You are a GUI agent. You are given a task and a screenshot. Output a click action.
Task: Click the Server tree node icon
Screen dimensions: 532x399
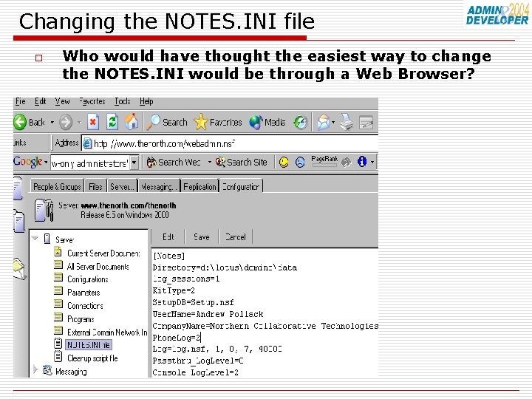tap(47, 239)
